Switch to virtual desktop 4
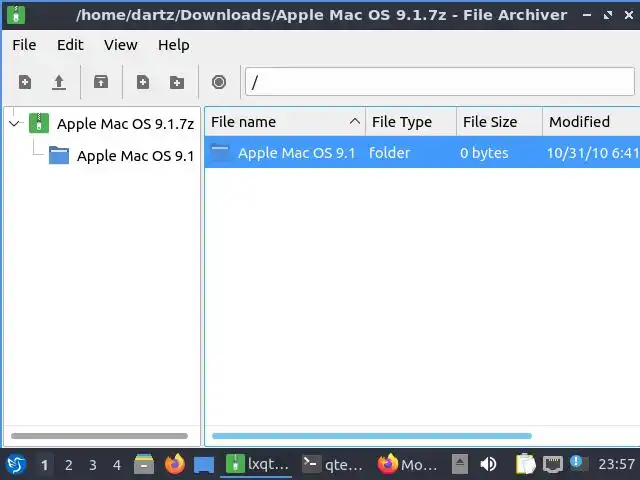 [x=117, y=464]
